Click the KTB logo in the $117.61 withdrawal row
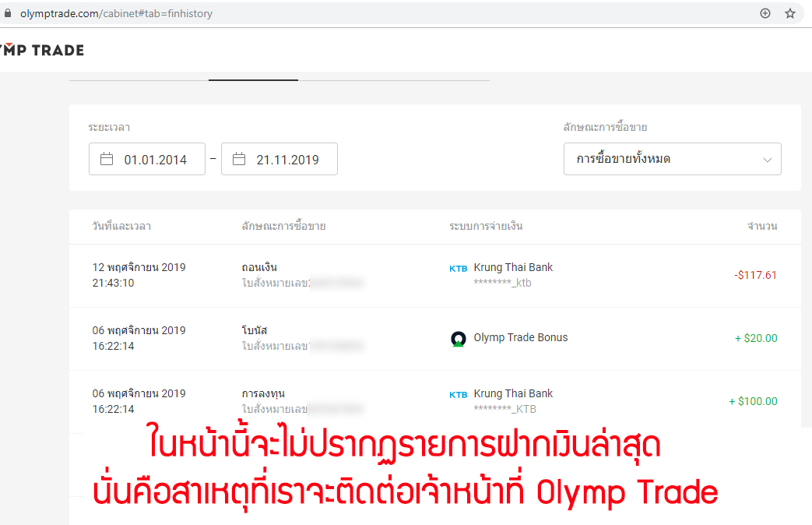Viewport: 812px width, 525px height. (x=459, y=269)
